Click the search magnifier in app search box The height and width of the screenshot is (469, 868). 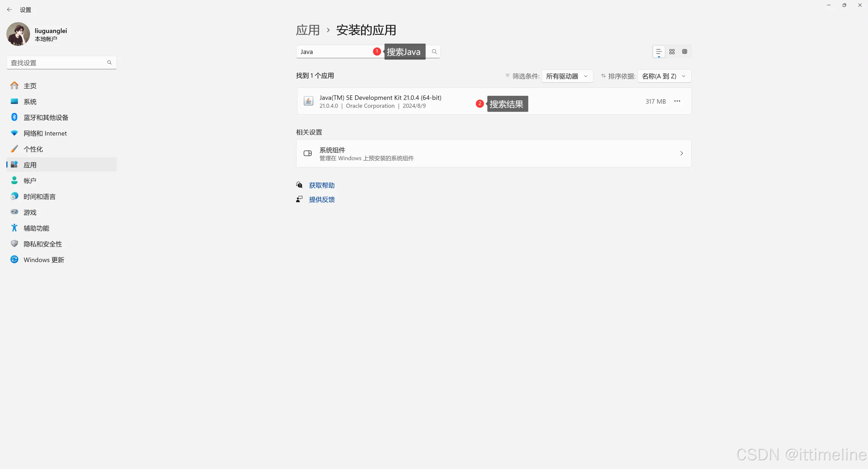(434, 52)
